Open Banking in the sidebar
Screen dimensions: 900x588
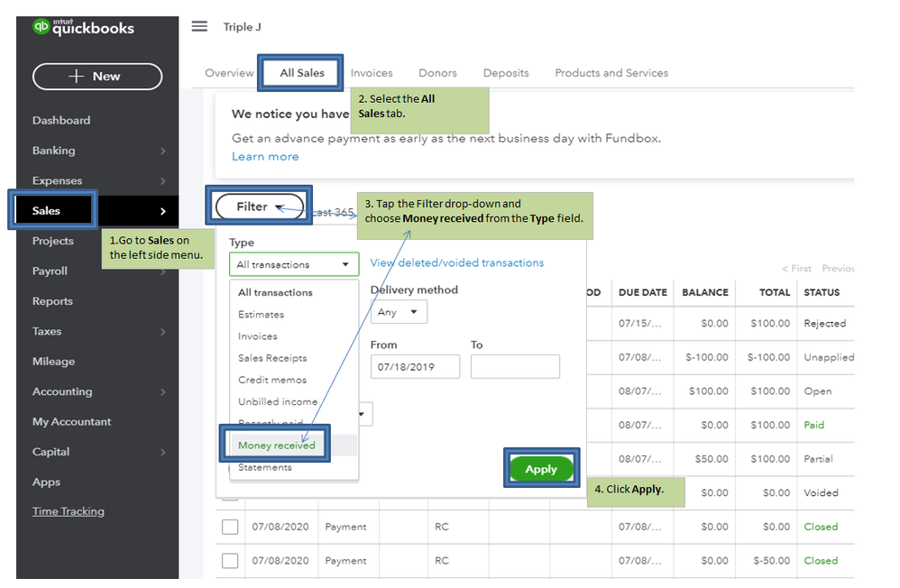53,151
